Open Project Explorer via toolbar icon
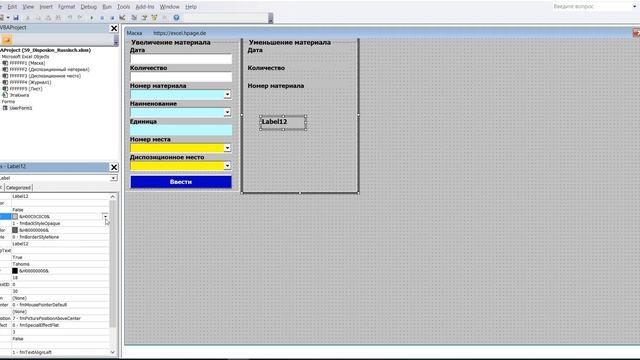The image size is (640, 360). [x=134, y=18]
